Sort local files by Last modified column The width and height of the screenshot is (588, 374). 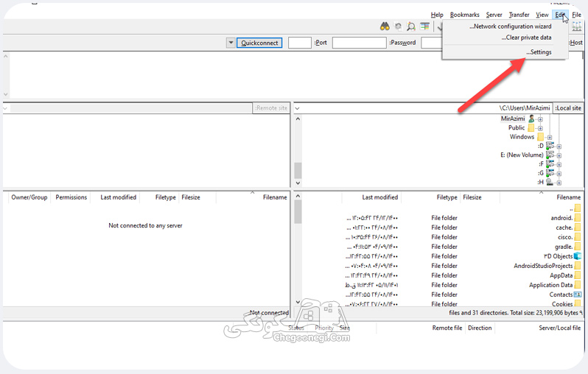(380, 197)
